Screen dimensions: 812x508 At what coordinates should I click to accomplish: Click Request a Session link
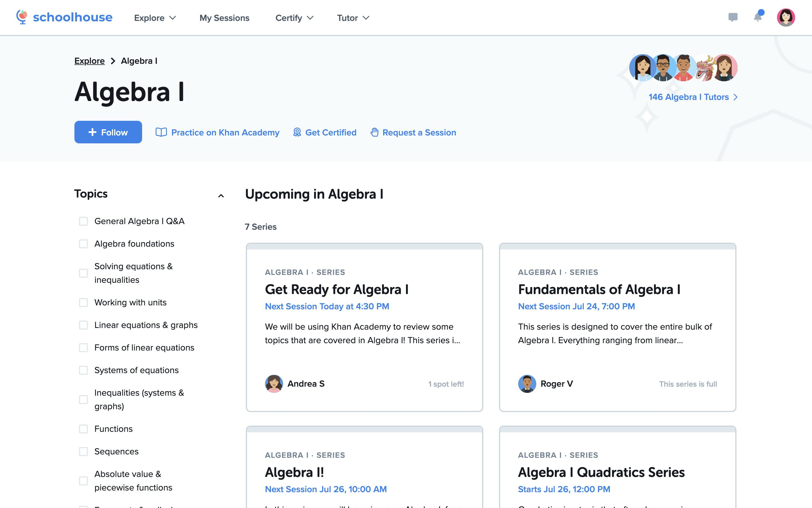419,132
